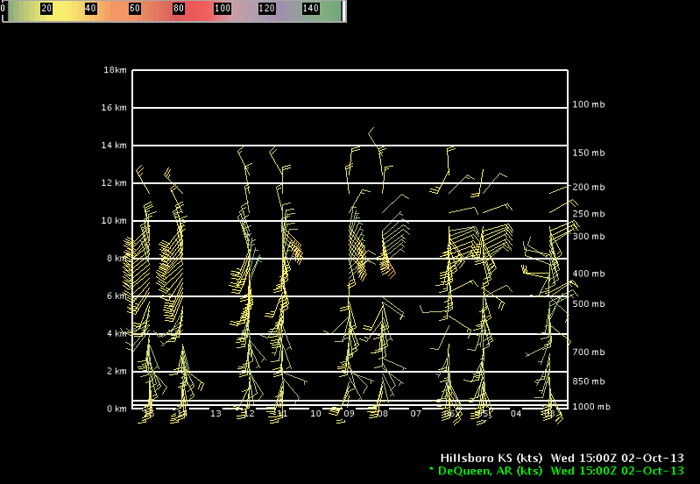Click the hour 13 time axis label
Image resolution: width=700 pixels, height=484 pixels.
point(216,413)
